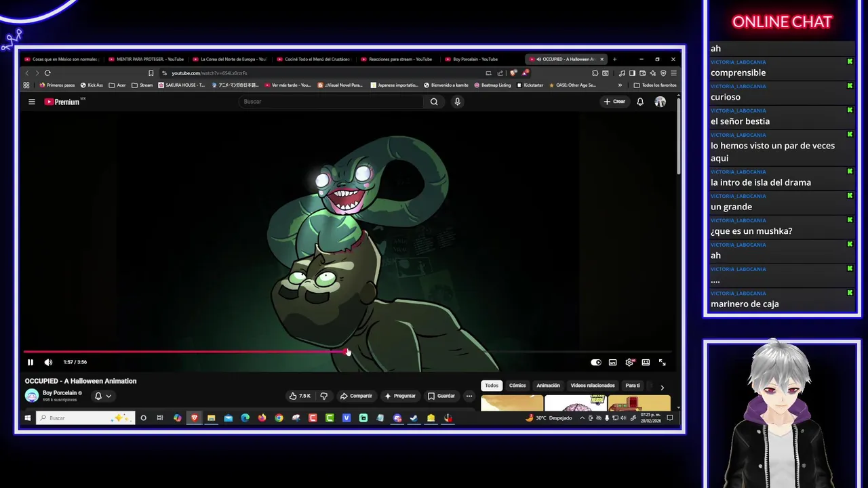The height and width of the screenshot is (488, 868).
Task: Dislike the video with thumbs down
Action: (x=323, y=396)
